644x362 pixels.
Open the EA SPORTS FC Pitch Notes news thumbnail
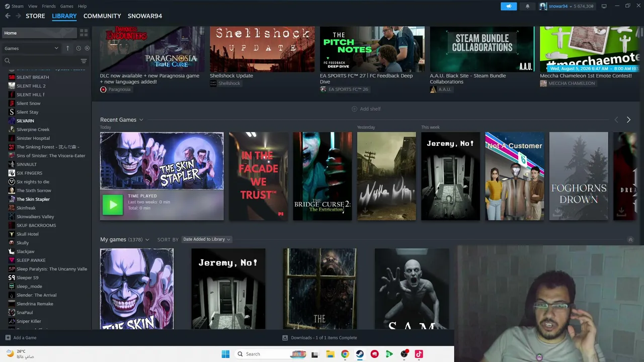coord(372,49)
